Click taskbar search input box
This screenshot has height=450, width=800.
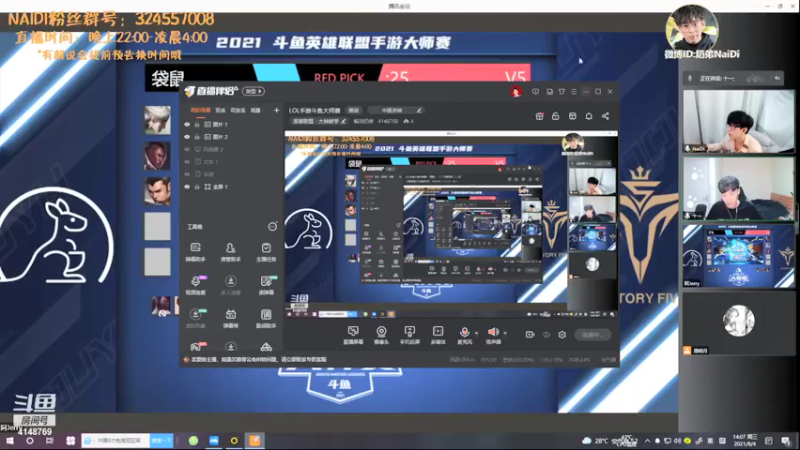(x=116, y=441)
